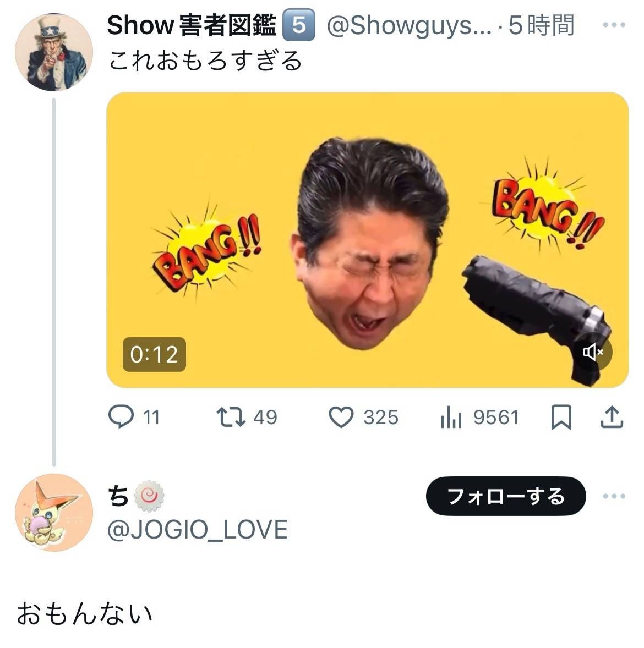Visit the @JOGIO_LOVE handle
The height and width of the screenshot is (648, 644).
(197, 530)
